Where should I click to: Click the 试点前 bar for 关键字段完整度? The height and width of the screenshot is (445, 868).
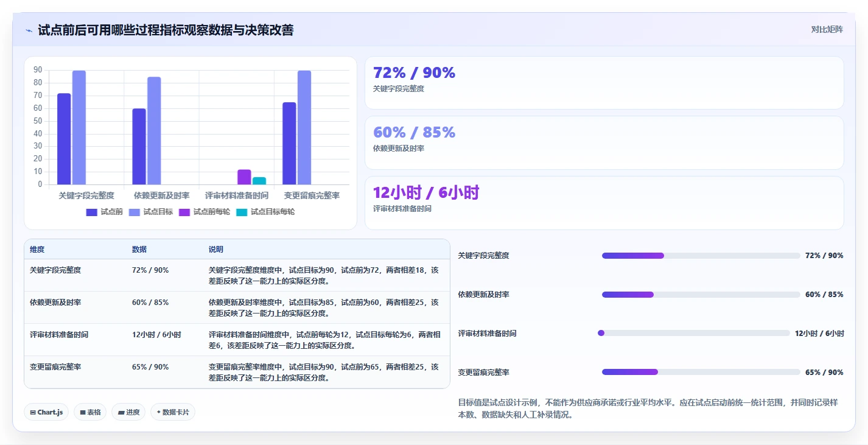tap(64, 139)
